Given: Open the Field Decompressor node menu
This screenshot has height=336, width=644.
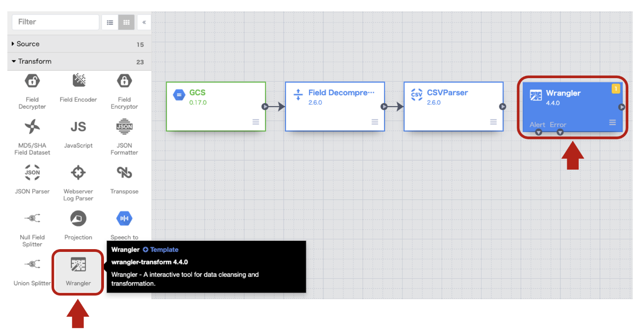Looking at the screenshot, I should 375,122.
